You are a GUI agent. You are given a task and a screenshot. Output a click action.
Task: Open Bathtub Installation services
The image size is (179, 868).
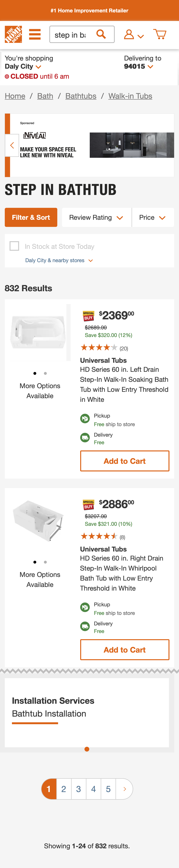pos(49,713)
